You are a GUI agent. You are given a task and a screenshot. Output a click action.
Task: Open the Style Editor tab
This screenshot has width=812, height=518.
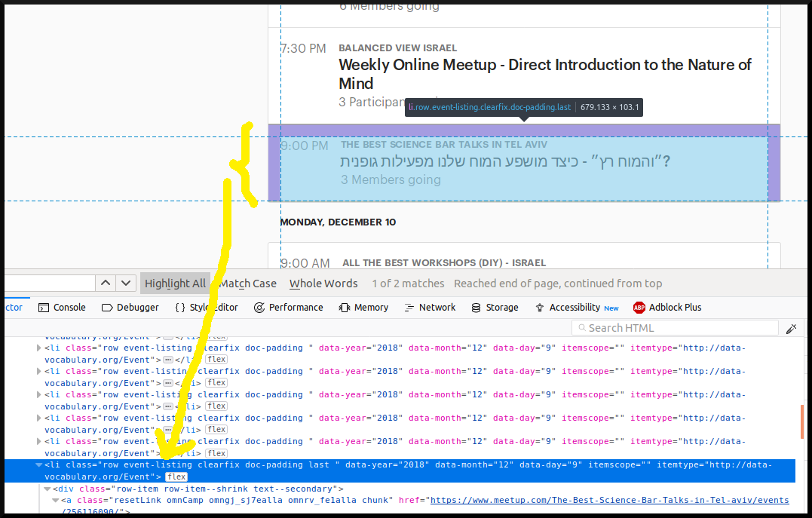tap(207, 307)
